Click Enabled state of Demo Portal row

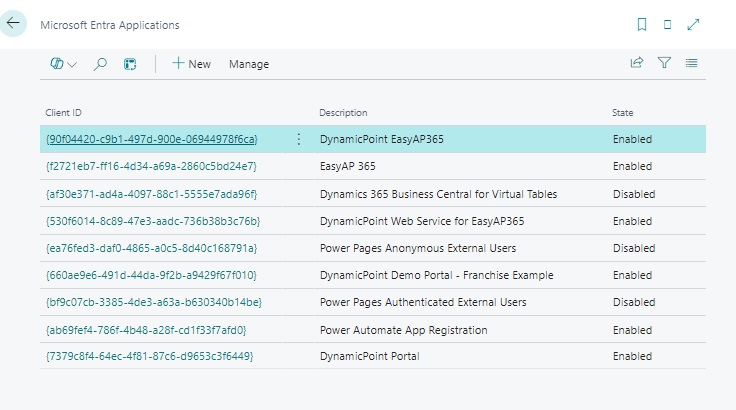click(632, 275)
